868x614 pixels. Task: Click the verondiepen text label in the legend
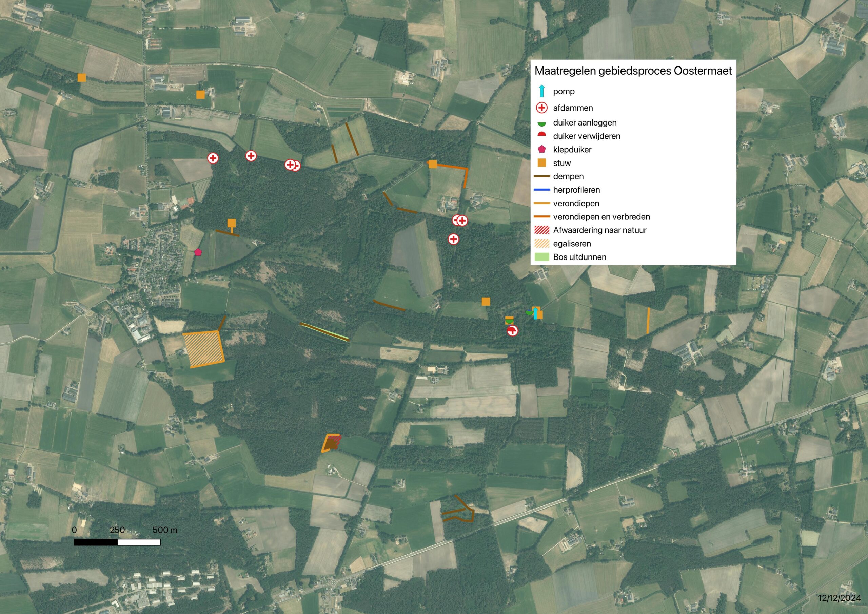(576, 204)
